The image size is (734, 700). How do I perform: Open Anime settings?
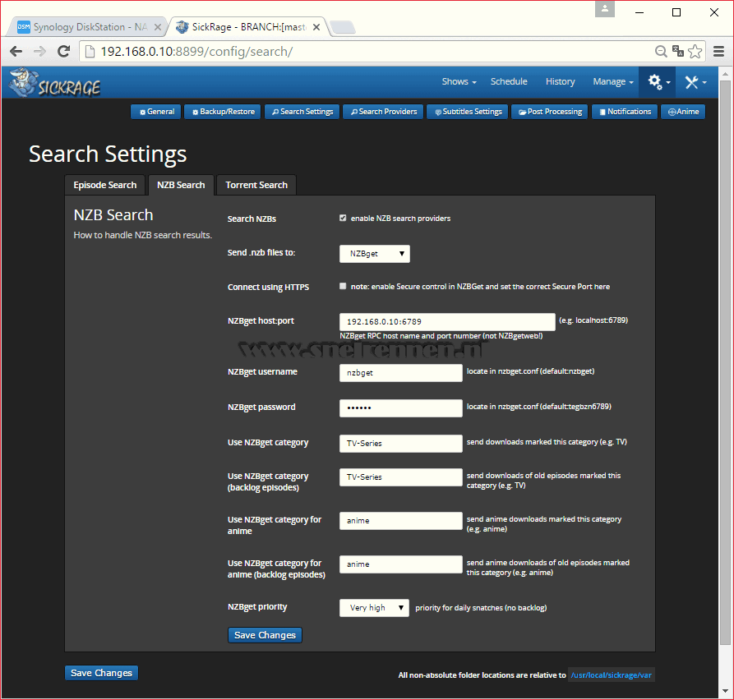click(683, 112)
